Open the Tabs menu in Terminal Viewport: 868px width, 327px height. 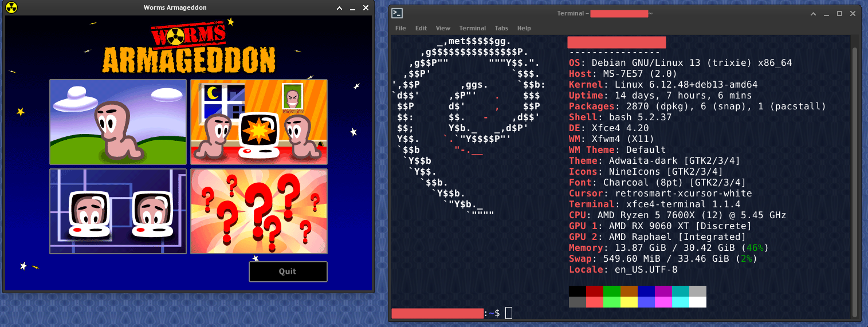(x=501, y=28)
